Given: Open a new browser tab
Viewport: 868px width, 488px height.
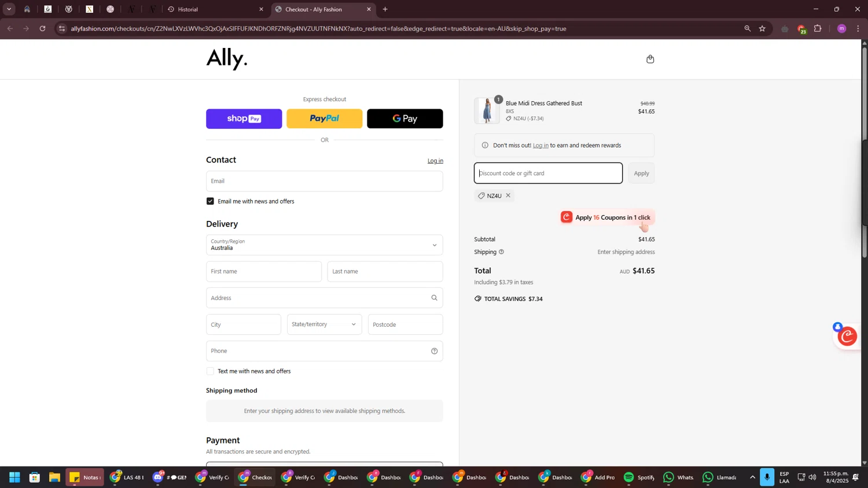Looking at the screenshot, I should click(385, 9).
